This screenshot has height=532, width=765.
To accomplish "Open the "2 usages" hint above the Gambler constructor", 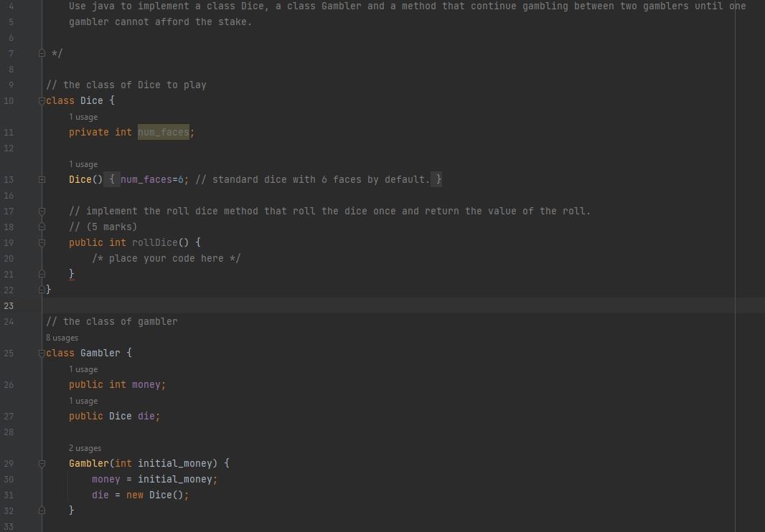I will 85,447.
